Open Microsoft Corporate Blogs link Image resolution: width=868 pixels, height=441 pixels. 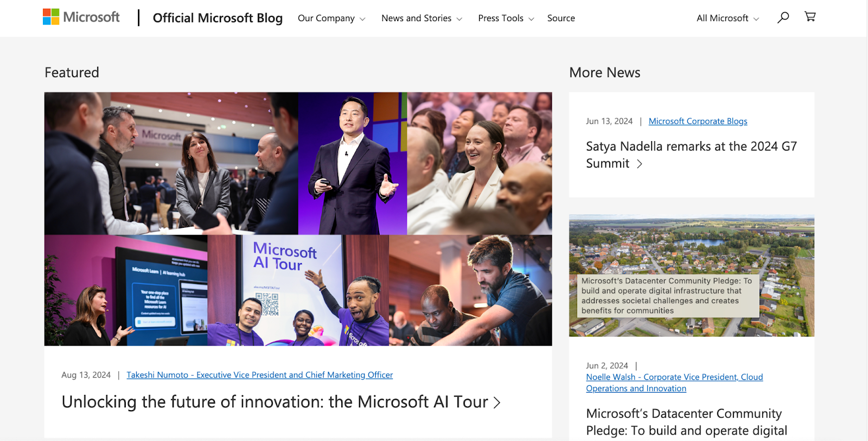click(698, 122)
